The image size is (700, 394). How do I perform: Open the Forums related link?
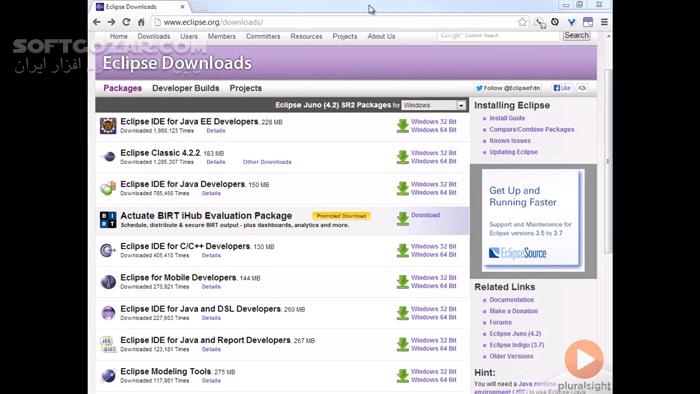pos(500,322)
